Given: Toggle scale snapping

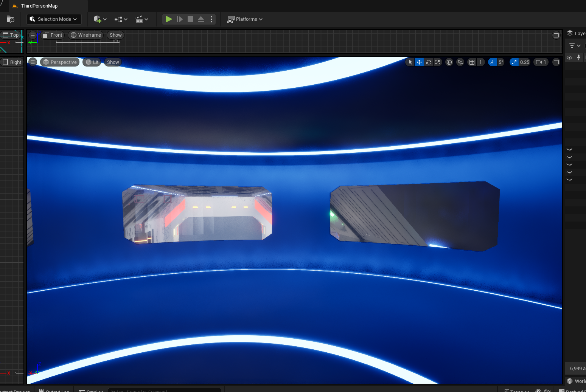Looking at the screenshot, I should point(514,62).
